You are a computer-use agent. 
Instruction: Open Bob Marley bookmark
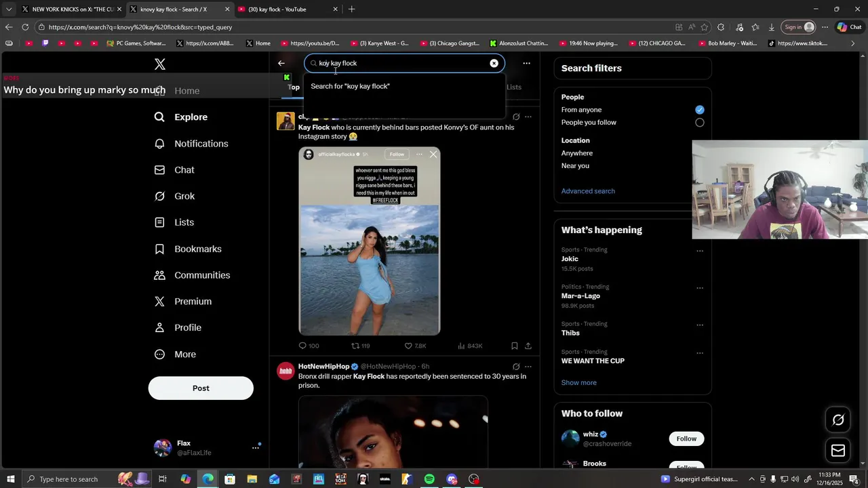pos(726,43)
